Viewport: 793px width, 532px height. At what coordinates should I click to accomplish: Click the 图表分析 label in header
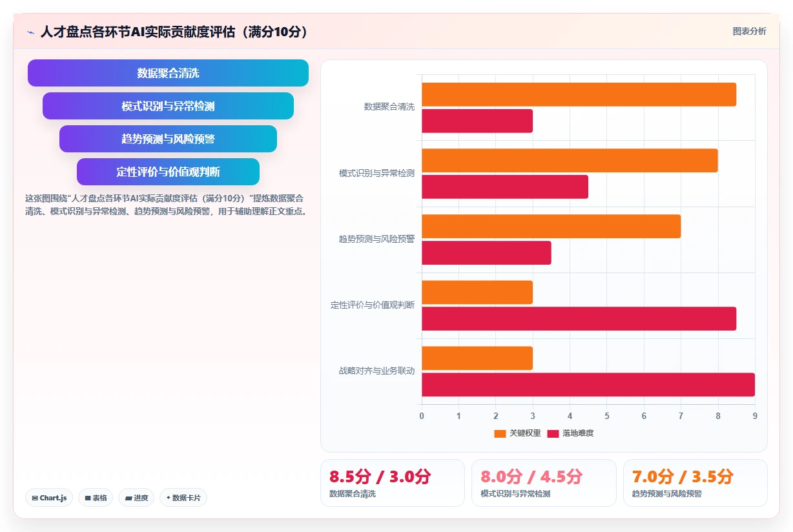click(x=749, y=31)
